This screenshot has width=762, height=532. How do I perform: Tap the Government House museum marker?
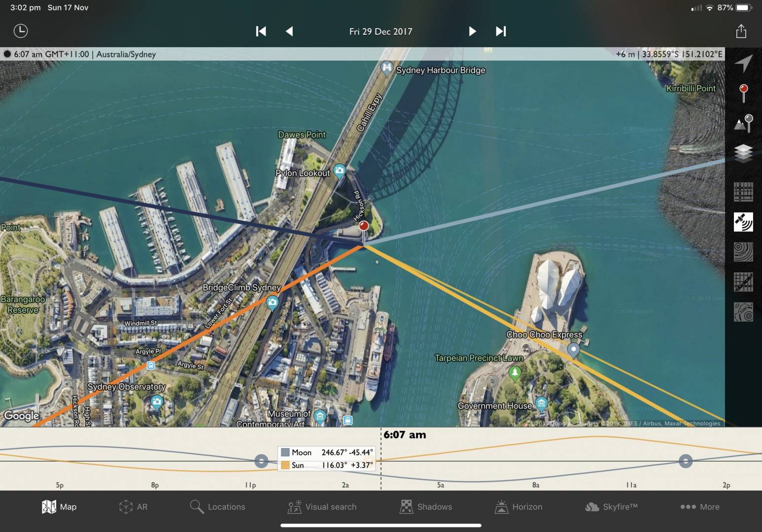click(x=541, y=404)
